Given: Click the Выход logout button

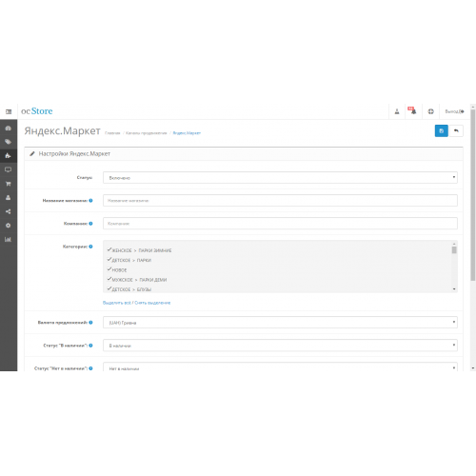Looking at the screenshot, I should point(454,111).
